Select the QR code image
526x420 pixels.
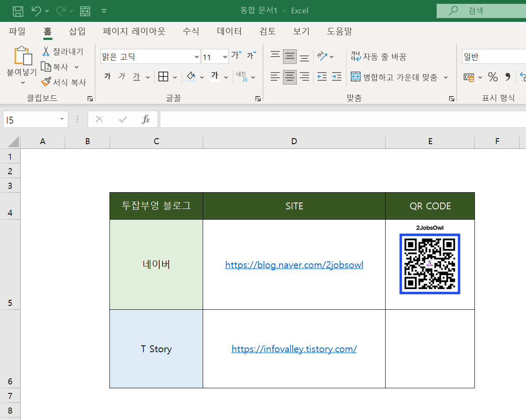point(430,263)
